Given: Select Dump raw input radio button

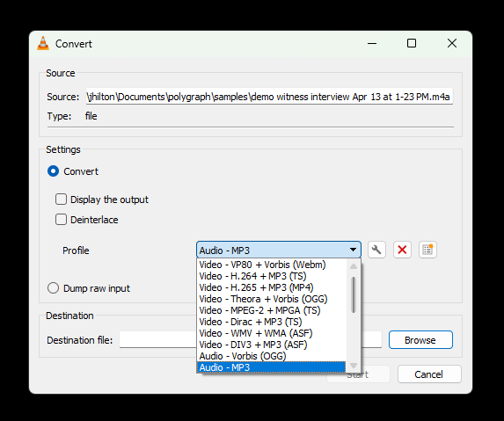Looking at the screenshot, I should pos(53,288).
